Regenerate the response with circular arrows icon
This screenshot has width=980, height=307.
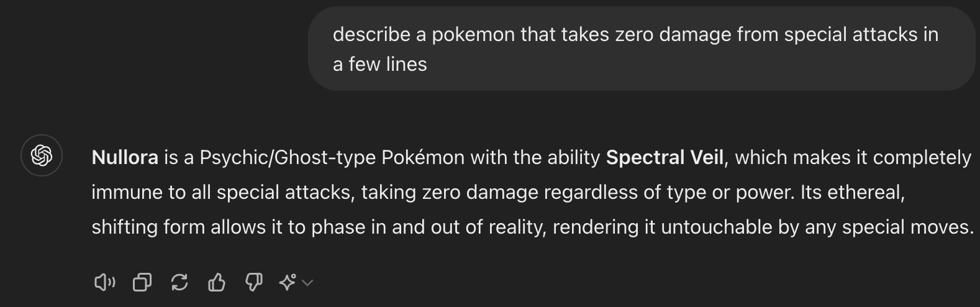pyautogui.click(x=179, y=283)
